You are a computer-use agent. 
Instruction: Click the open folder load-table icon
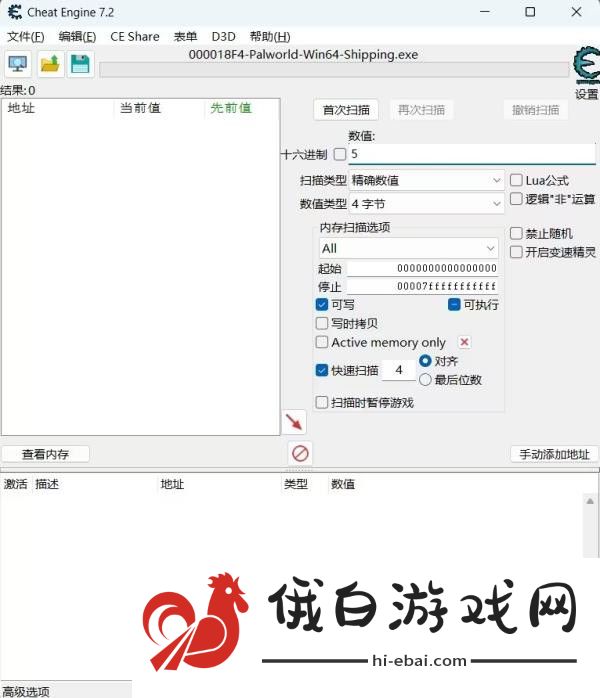pyautogui.click(x=50, y=64)
